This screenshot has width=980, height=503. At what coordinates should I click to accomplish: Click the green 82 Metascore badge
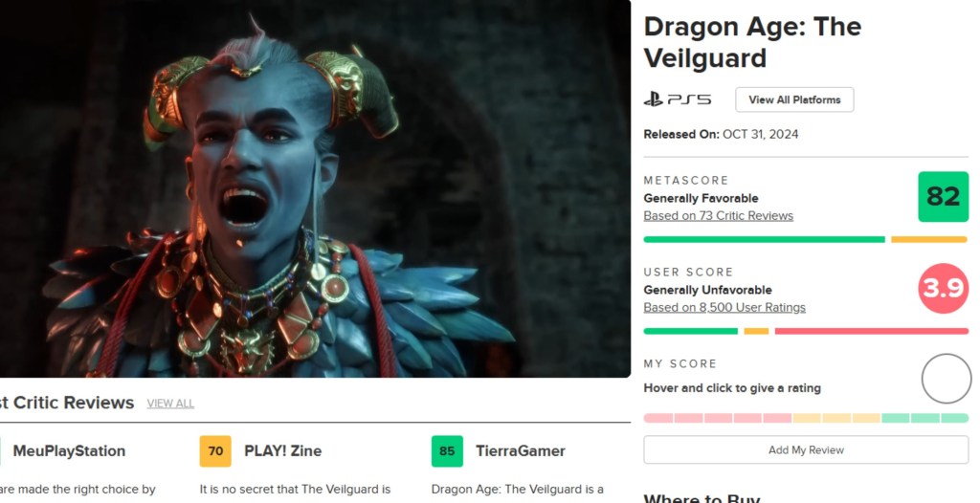click(943, 197)
